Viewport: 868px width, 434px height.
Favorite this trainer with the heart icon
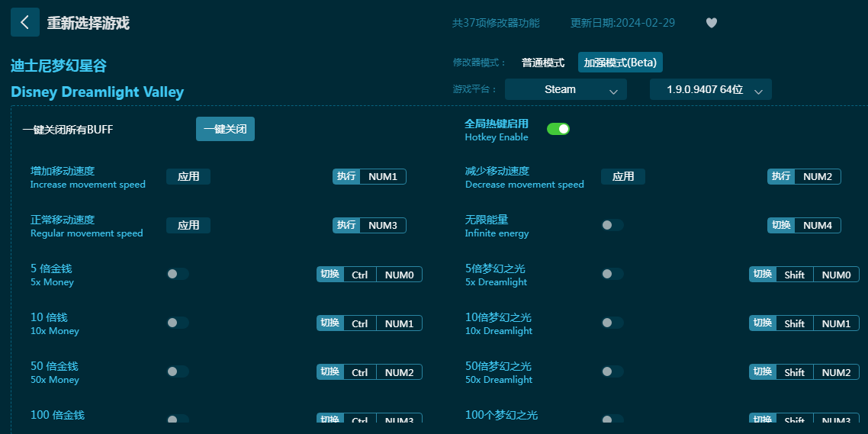pos(712,23)
